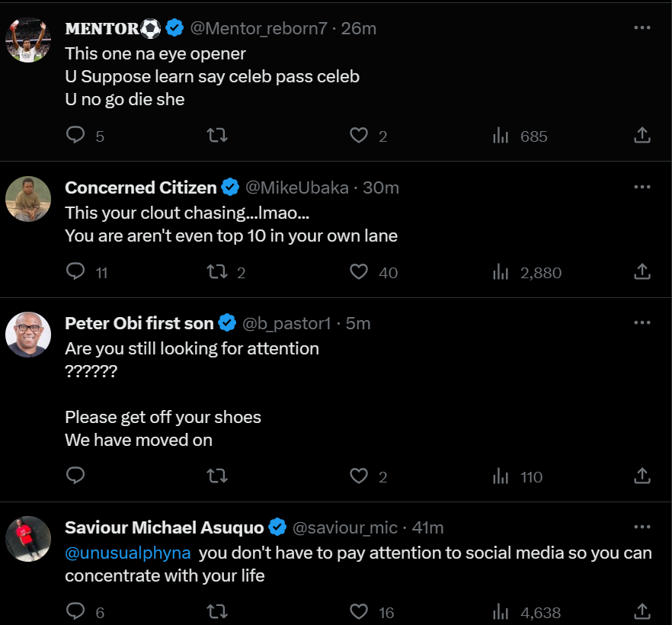Open the @unusualphyna mention link

coord(128,553)
